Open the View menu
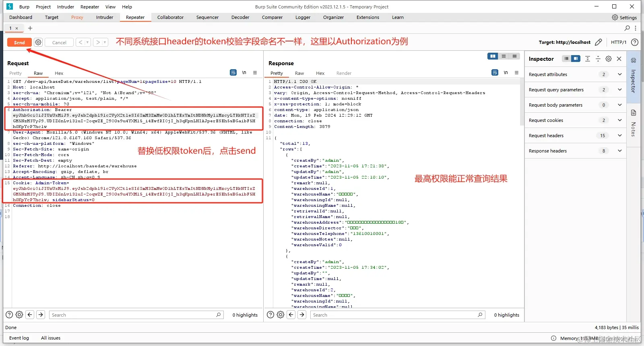The width and height of the screenshot is (644, 346). (x=110, y=7)
